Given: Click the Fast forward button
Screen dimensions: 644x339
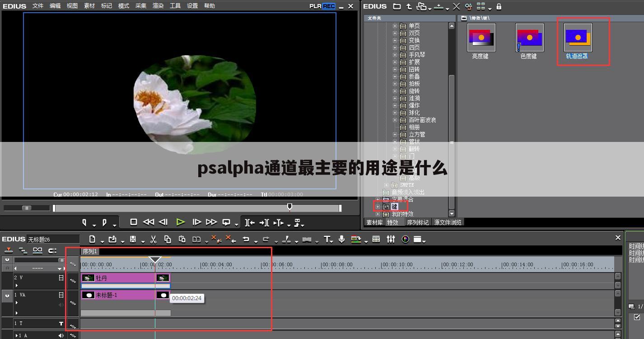Looking at the screenshot, I should click(x=211, y=222).
